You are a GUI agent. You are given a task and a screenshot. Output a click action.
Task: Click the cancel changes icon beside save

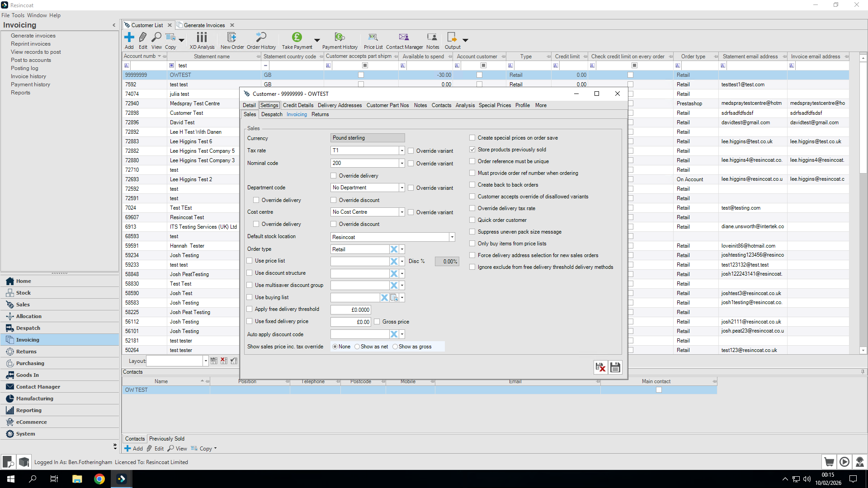pyautogui.click(x=600, y=367)
